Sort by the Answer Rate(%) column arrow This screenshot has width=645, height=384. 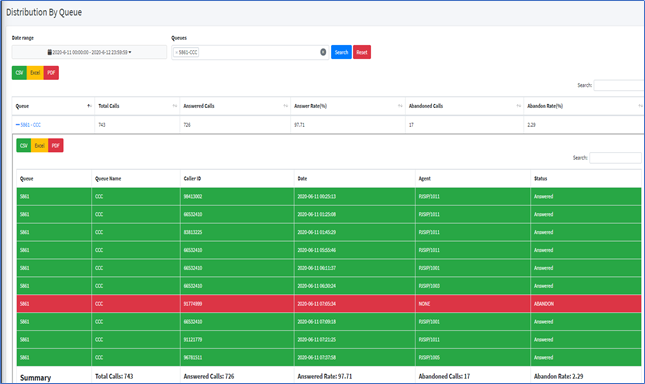point(400,106)
